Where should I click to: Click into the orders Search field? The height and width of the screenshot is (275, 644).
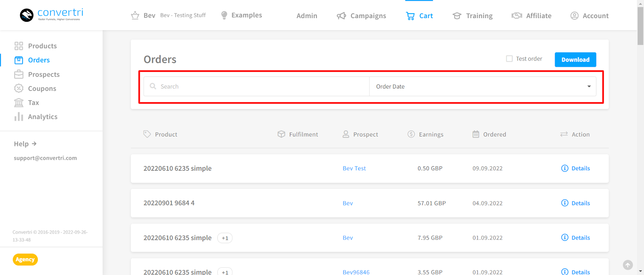pyautogui.click(x=256, y=86)
